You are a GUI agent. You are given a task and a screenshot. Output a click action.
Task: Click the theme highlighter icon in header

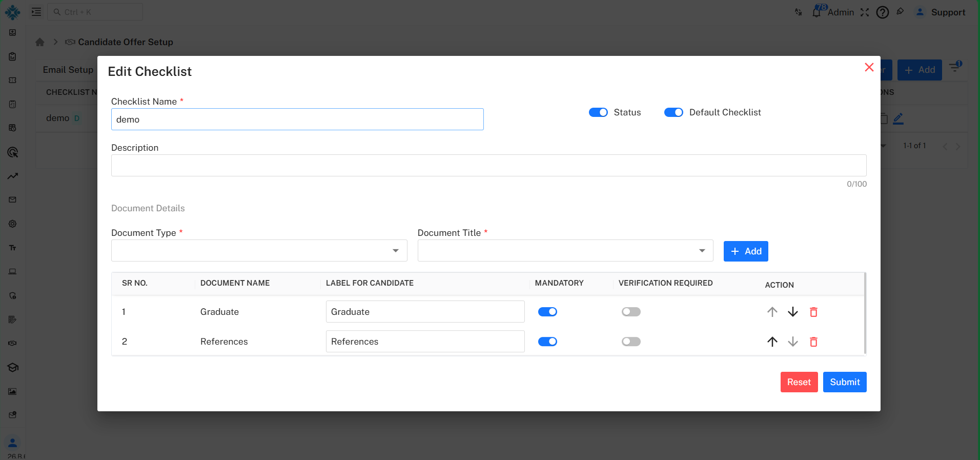tap(900, 11)
